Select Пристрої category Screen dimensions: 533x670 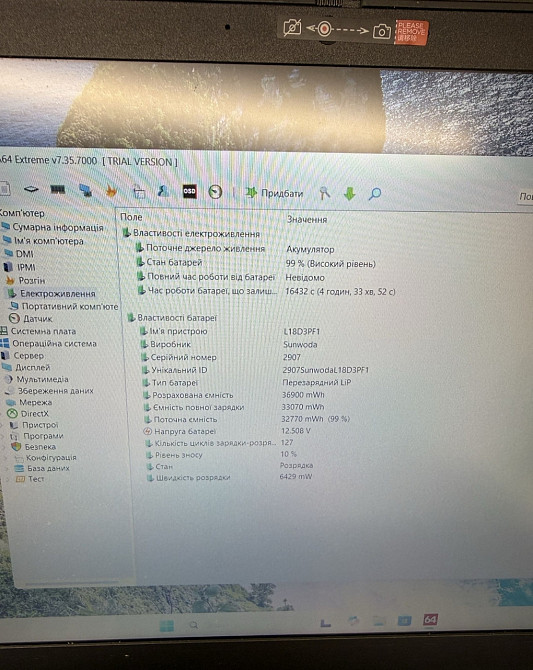click(x=34, y=425)
